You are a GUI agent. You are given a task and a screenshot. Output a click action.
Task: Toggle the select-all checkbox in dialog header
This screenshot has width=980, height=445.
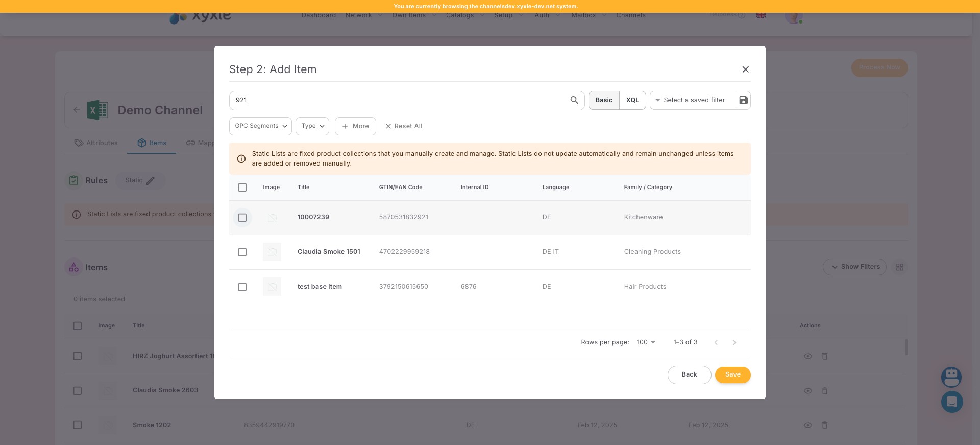[x=242, y=188]
